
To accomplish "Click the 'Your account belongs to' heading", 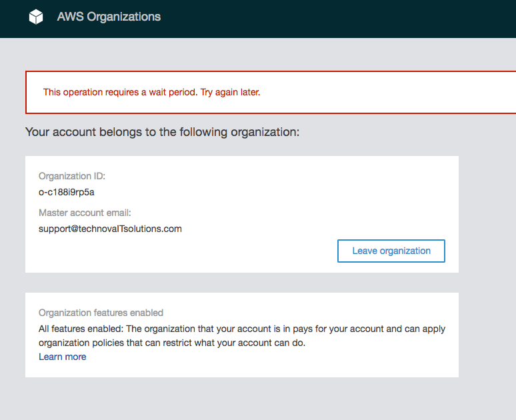I will coord(162,132).
